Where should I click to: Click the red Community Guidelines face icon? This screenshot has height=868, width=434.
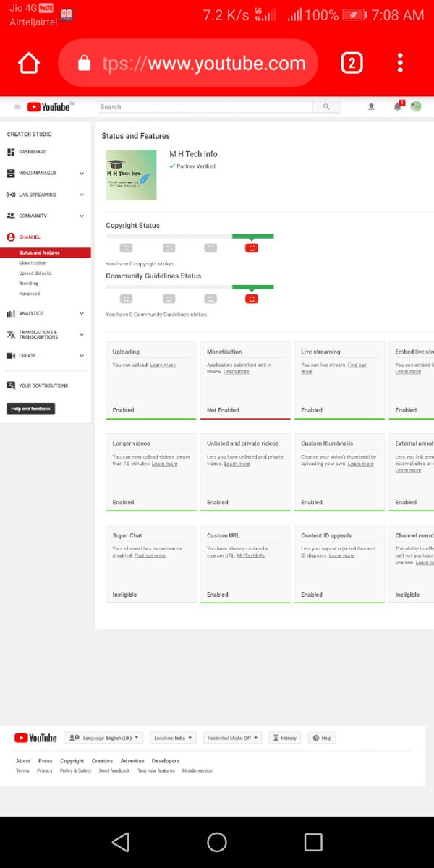pos(252,298)
